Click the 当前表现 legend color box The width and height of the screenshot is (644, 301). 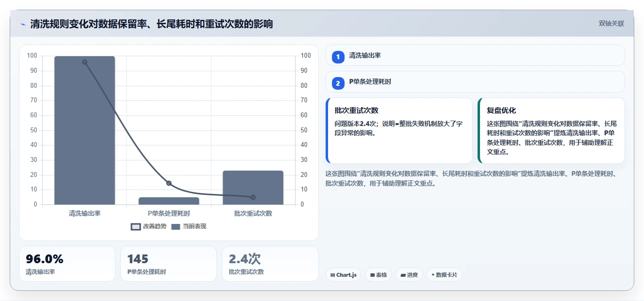[176, 226]
